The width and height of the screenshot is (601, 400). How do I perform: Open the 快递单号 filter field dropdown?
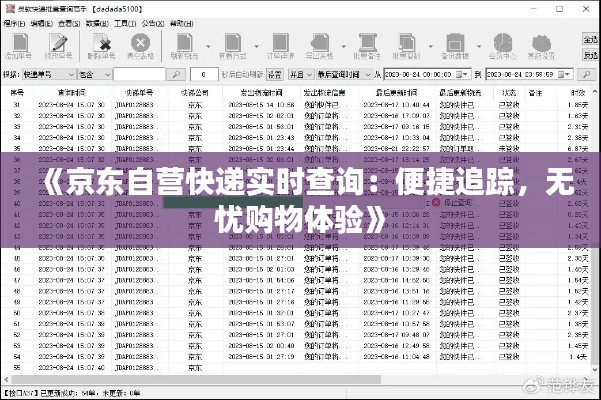49,74
